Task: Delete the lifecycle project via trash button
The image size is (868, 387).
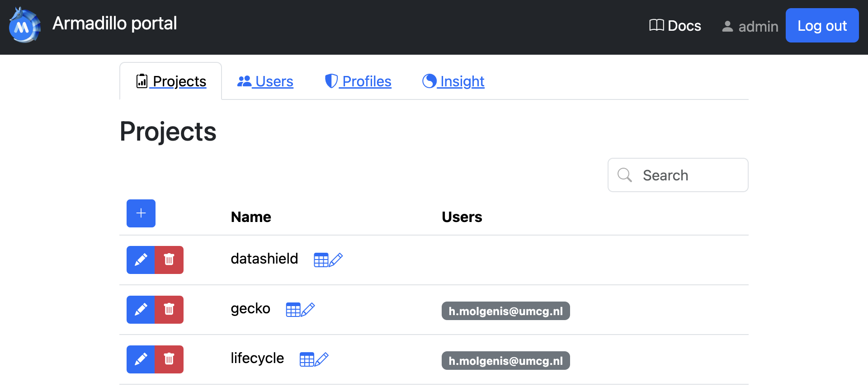Action: (x=169, y=359)
